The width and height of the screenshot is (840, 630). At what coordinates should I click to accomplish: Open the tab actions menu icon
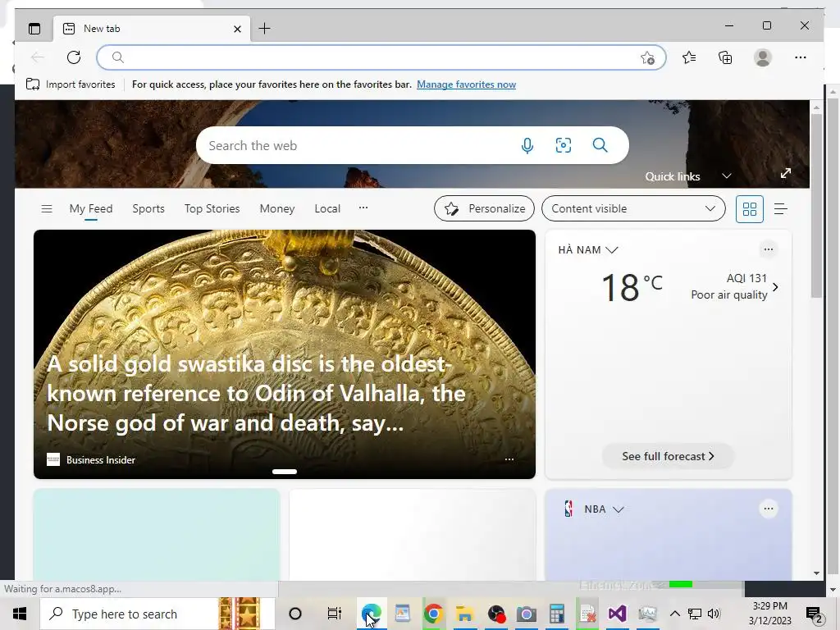(34, 29)
